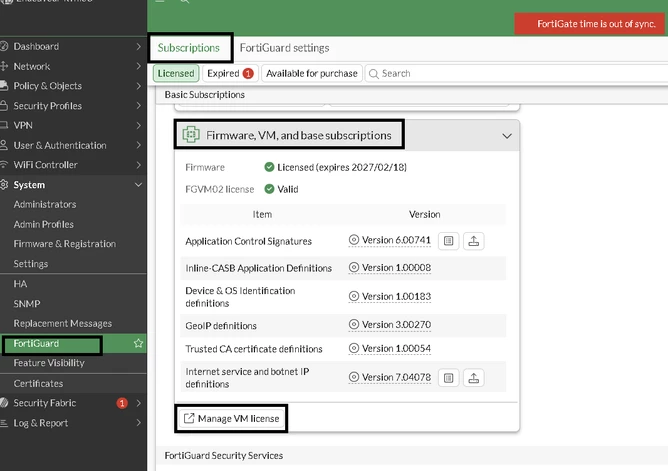Select the Licensed filter

tap(176, 73)
